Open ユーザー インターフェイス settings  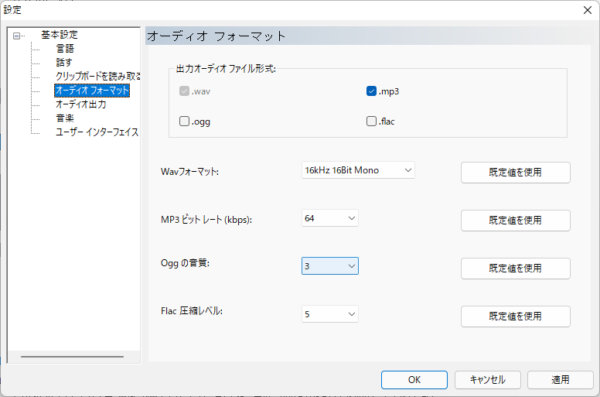pos(97,132)
